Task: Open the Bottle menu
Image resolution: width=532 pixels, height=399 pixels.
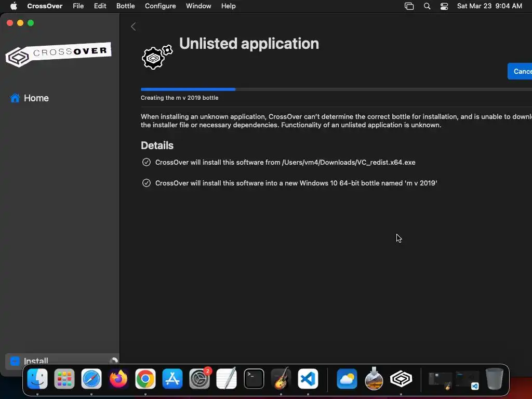Action: 126,6
